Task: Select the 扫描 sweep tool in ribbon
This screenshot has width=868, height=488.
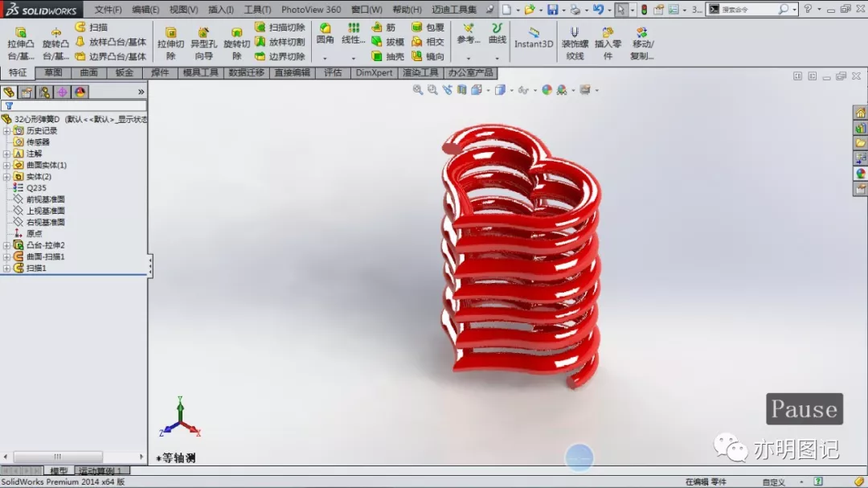Action: point(92,27)
